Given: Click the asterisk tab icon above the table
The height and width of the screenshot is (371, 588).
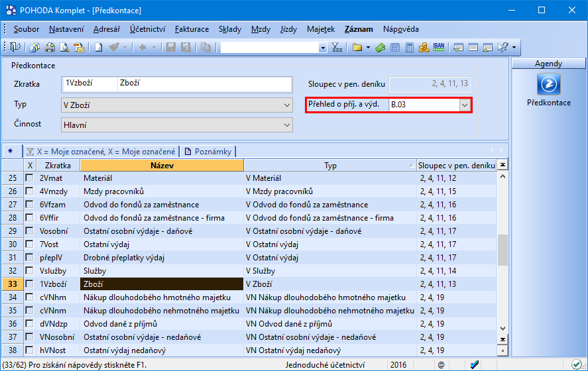Looking at the screenshot, I should click(x=11, y=152).
